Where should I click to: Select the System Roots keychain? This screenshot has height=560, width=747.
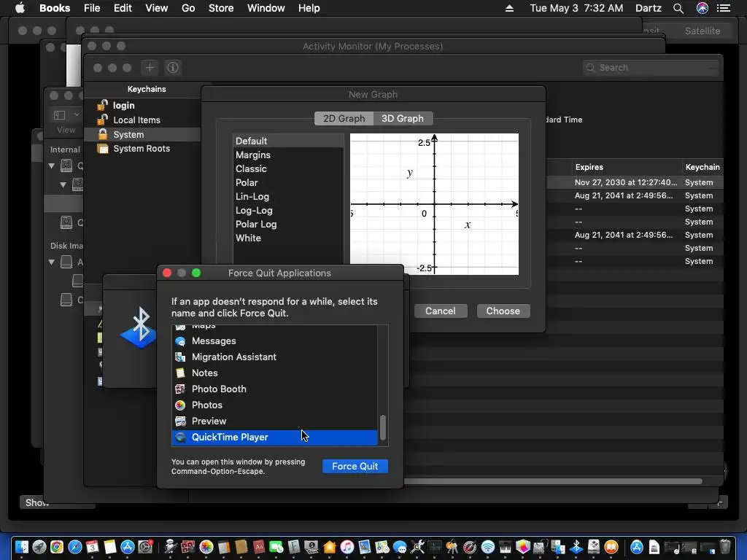coord(142,149)
